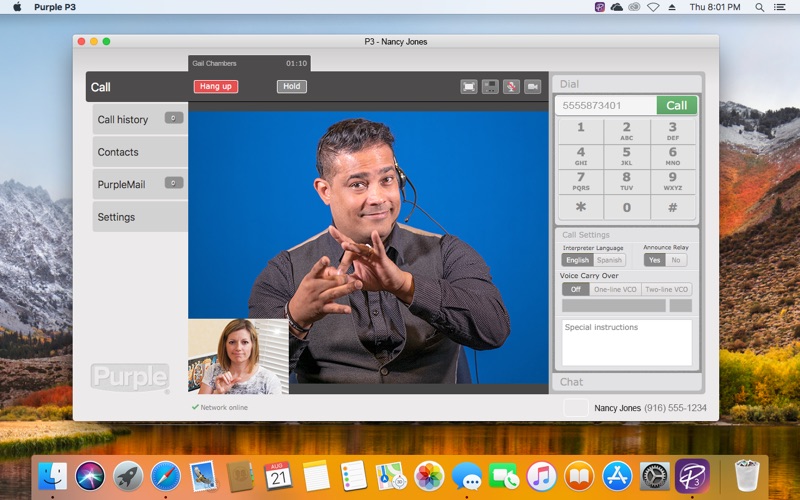800x500 pixels.
Task: Select the Gail Chambers call tab
Action: tap(249, 63)
